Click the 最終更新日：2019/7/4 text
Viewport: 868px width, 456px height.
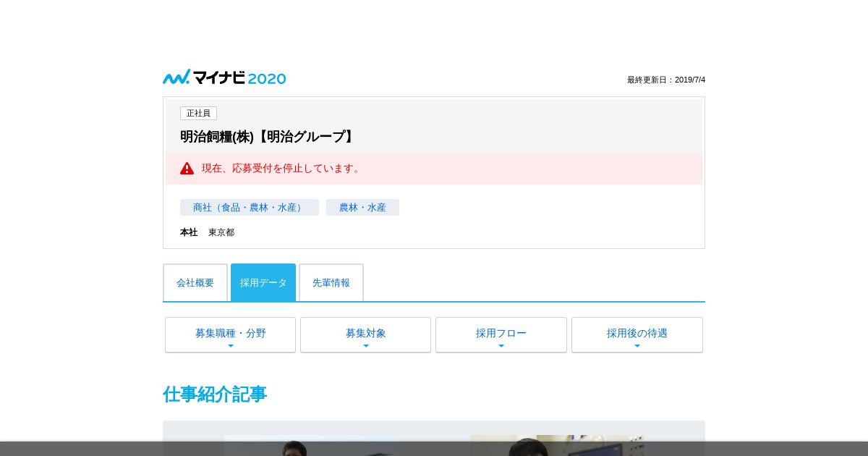666,80
